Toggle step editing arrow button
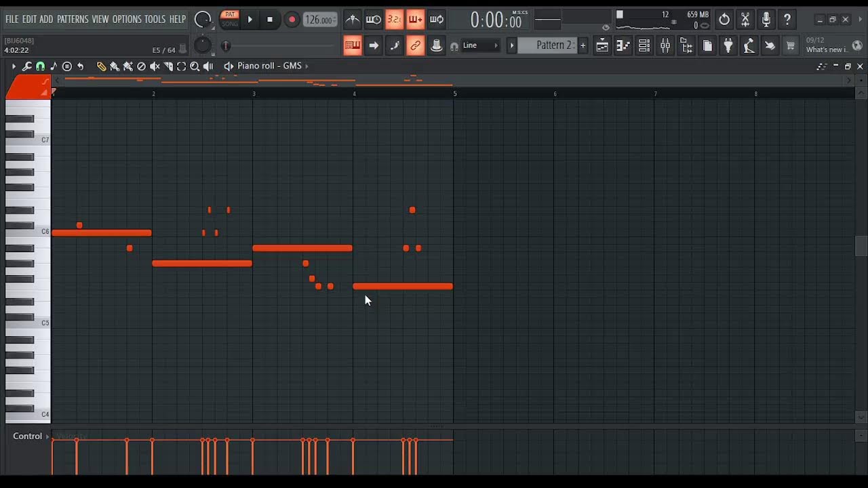Viewport: 868px width, 488px height. tap(373, 45)
